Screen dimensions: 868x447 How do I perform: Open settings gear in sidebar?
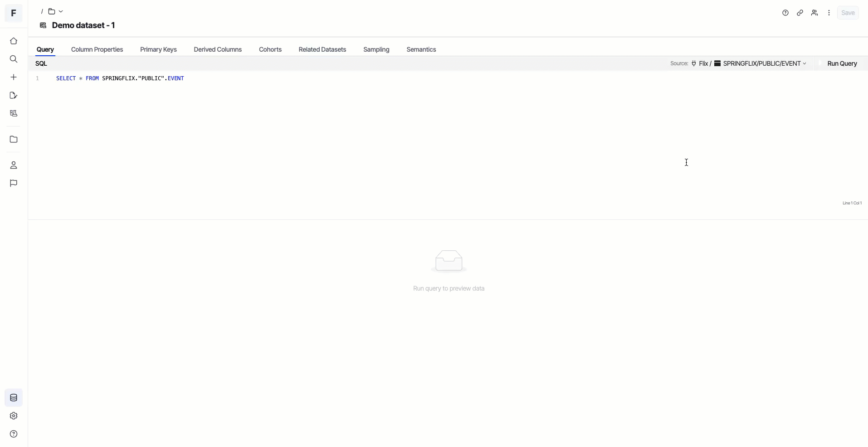pyautogui.click(x=14, y=416)
